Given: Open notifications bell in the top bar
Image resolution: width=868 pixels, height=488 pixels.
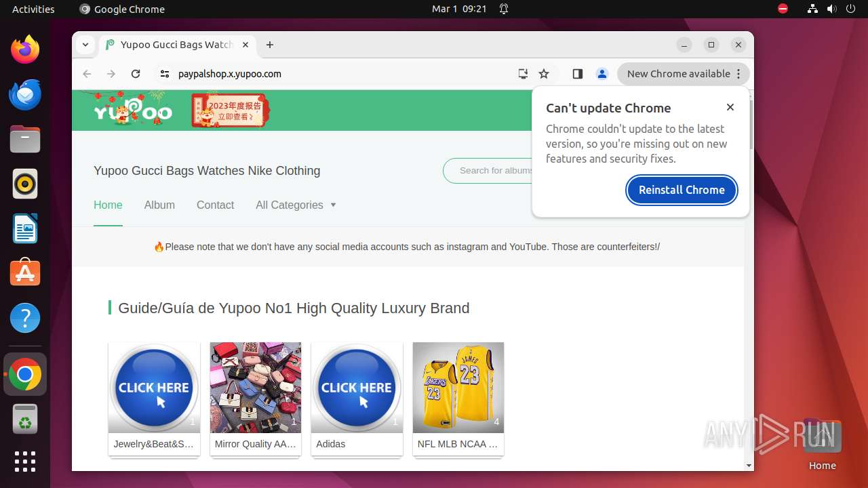Looking at the screenshot, I should 504,9.
